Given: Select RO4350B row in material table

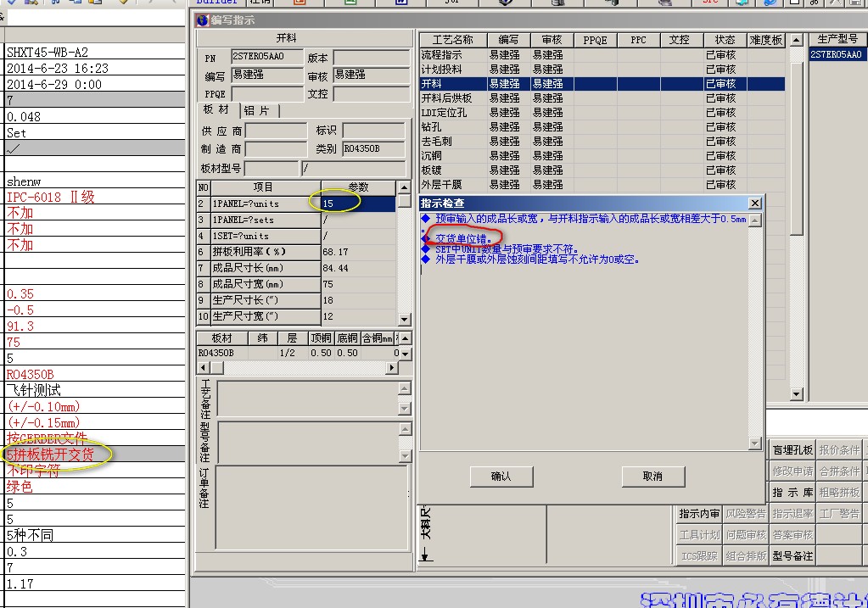Looking at the screenshot, I should (299, 353).
